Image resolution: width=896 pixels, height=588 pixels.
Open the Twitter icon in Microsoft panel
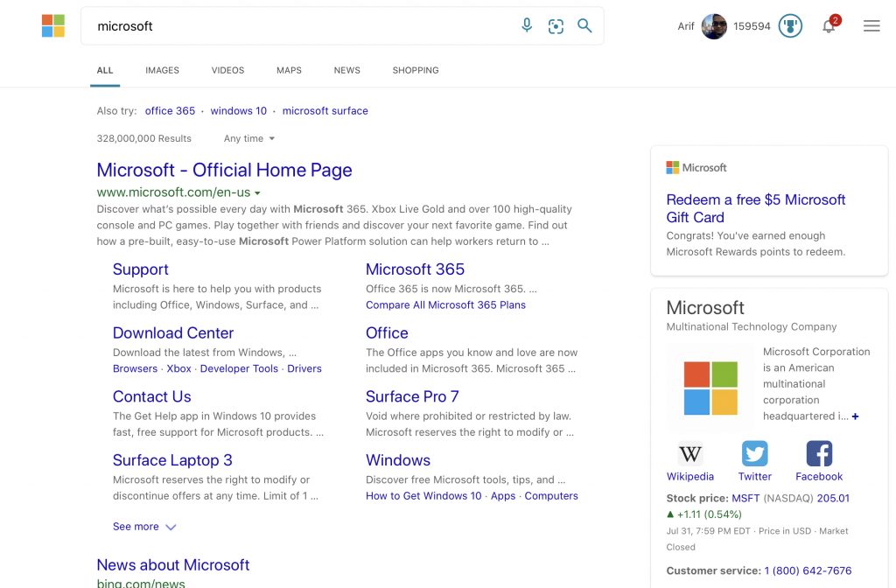click(755, 454)
